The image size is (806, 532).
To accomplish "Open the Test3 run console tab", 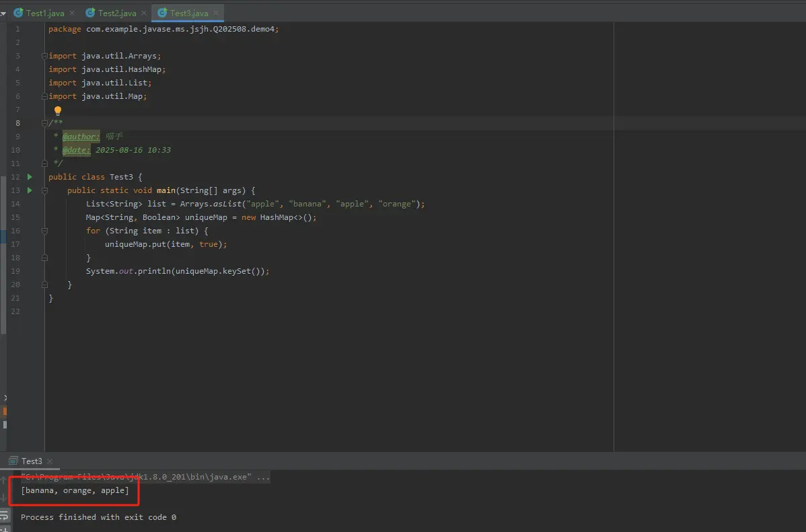I will click(32, 461).
